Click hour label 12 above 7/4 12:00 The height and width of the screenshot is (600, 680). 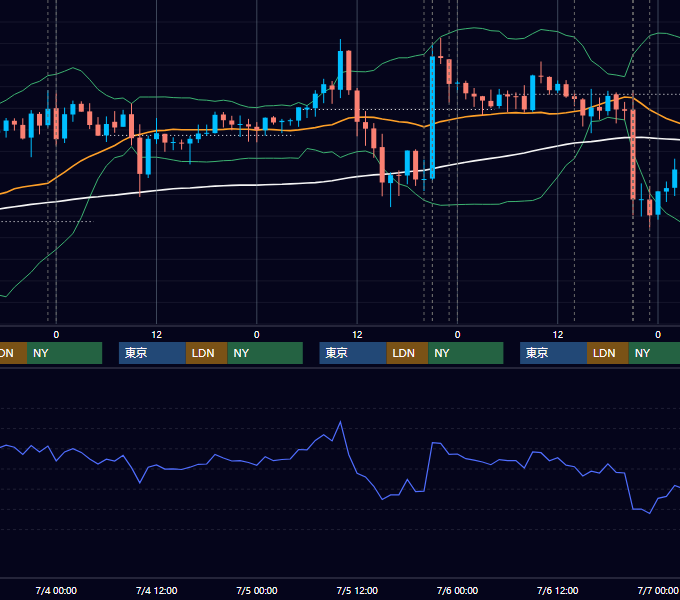click(x=157, y=335)
